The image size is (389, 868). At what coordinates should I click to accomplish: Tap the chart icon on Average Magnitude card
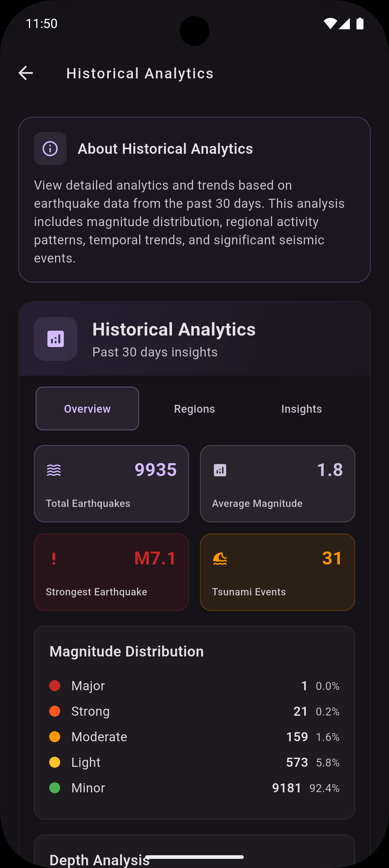(220, 470)
